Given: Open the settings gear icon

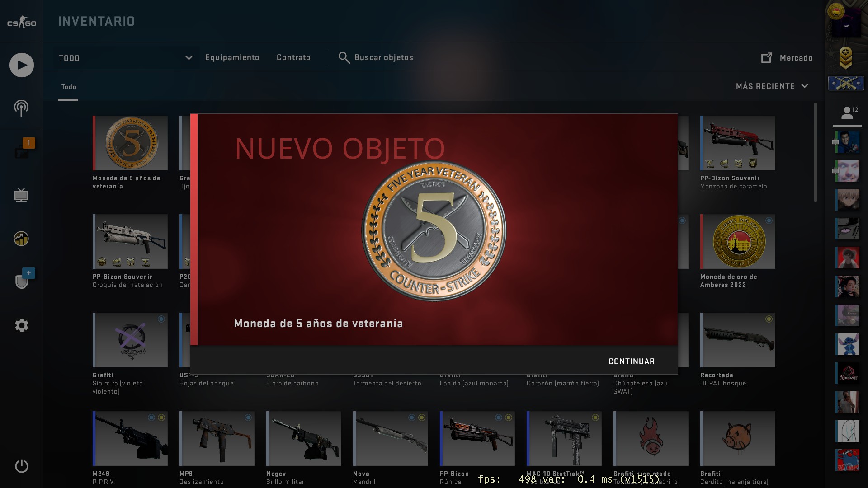Looking at the screenshot, I should (21, 325).
